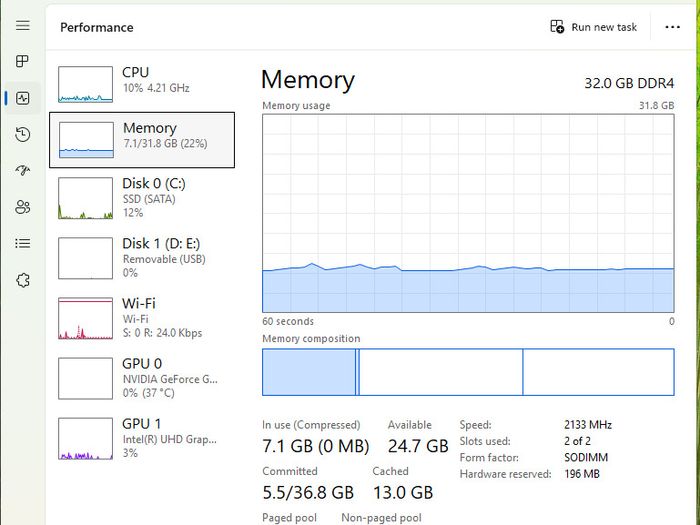Image resolution: width=700 pixels, height=525 pixels.
Task: Click the Run new task icon
Action: click(557, 27)
